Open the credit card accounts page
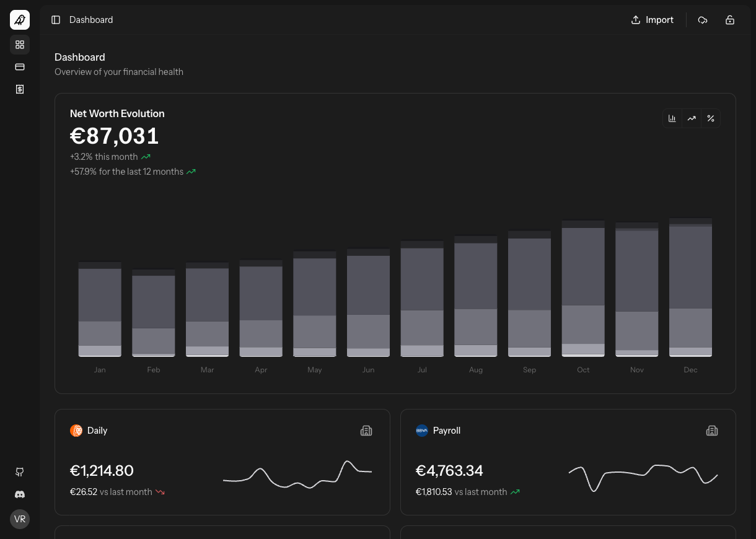Screen dimensions: 756x539 (x=20, y=67)
